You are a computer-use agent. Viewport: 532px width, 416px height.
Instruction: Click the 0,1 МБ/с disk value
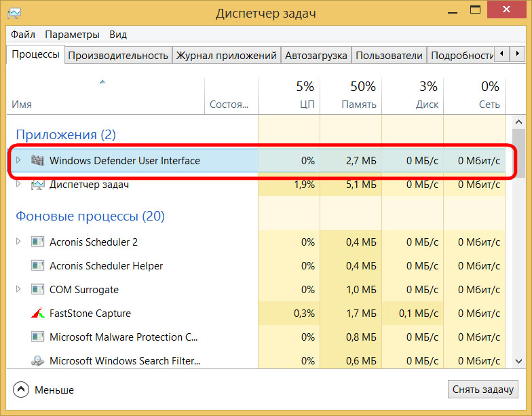coord(419,314)
